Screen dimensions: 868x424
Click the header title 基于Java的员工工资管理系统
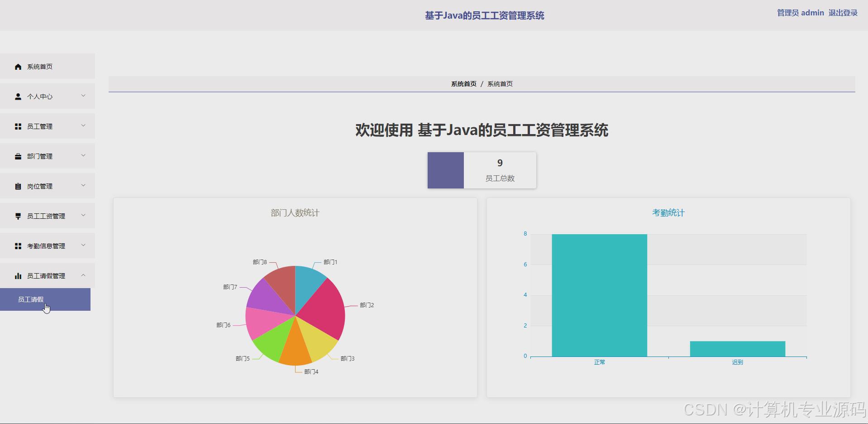(485, 16)
